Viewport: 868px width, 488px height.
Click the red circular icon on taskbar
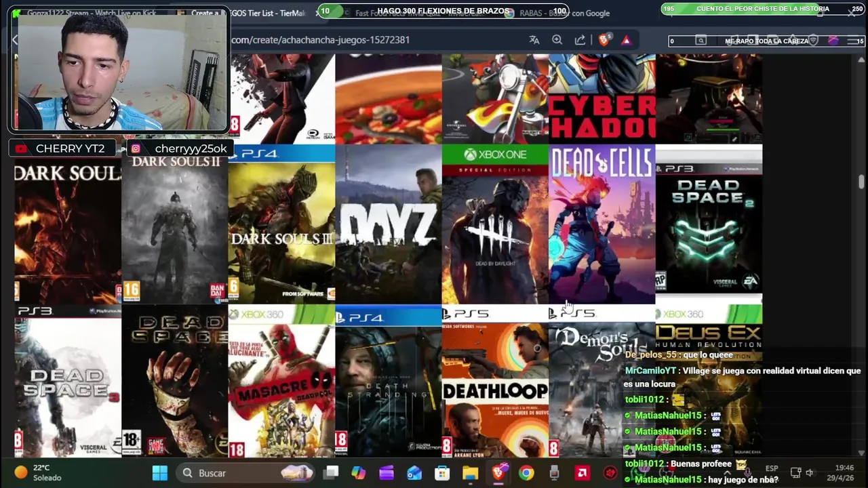610,473
